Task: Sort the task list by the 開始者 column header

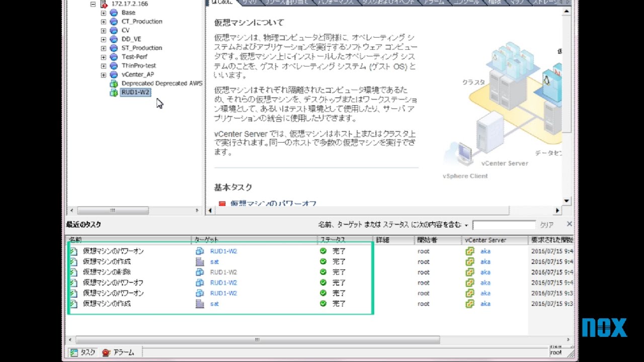Action: (x=437, y=240)
